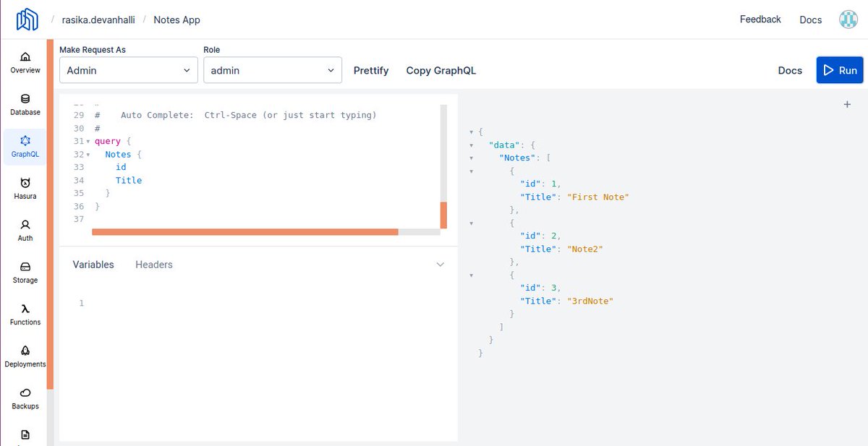Click the "First Note" value in response
868x446 pixels.
tap(598, 197)
